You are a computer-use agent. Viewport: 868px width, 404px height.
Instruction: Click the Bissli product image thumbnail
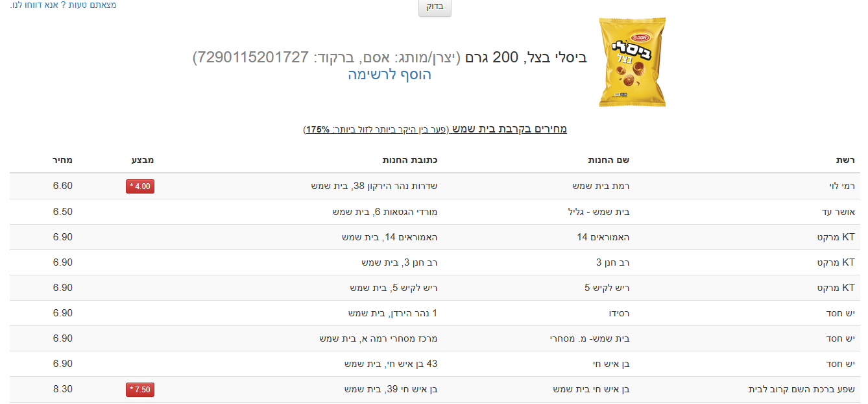pyautogui.click(x=633, y=62)
